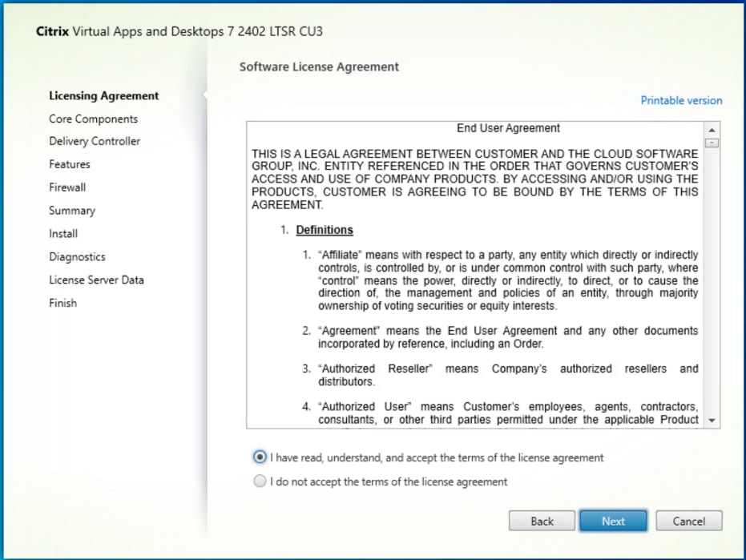Select the Licensing Agreement step
The height and width of the screenshot is (560, 746).
click(103, 95)
